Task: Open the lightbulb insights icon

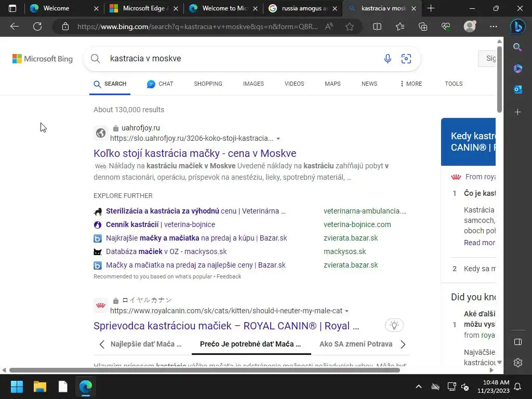Action: [x=394, y=325]
